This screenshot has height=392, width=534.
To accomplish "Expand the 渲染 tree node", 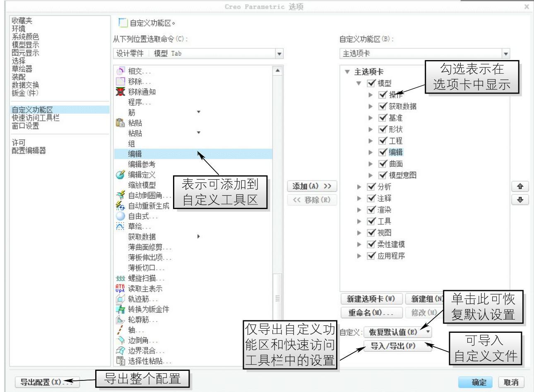I will point(359,210).
